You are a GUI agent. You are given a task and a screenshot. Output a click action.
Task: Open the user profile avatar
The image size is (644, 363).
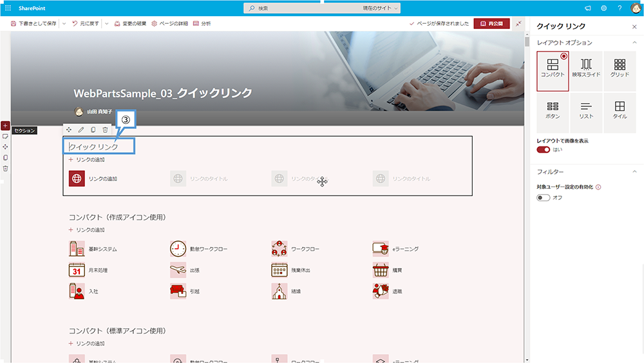(x=636, y=8)
